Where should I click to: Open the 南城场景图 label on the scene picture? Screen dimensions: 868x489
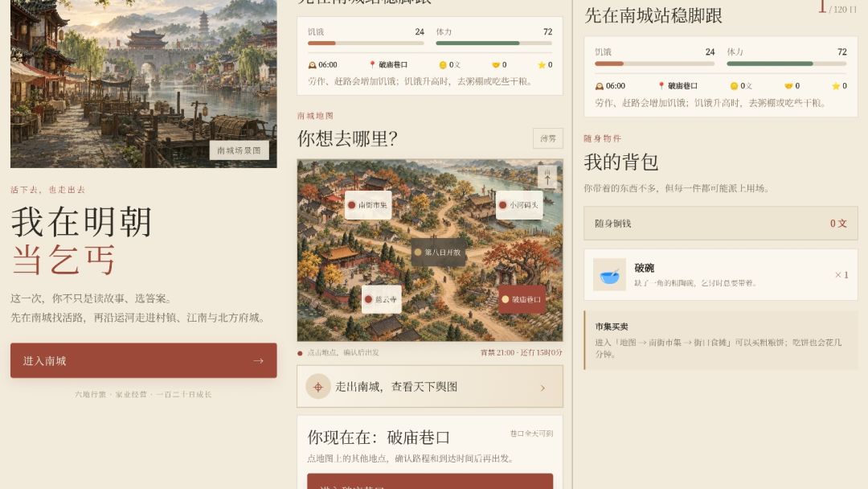click(240, 150)
